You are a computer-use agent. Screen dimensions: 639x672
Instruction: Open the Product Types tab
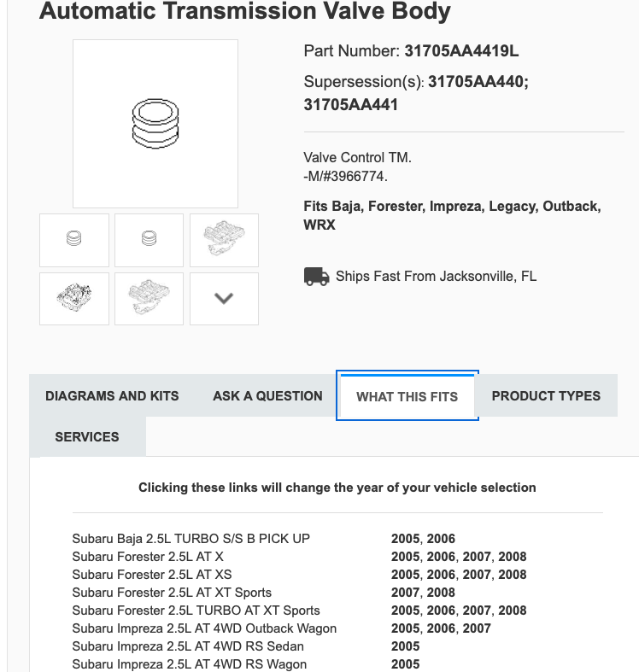(x=546, y=395)
